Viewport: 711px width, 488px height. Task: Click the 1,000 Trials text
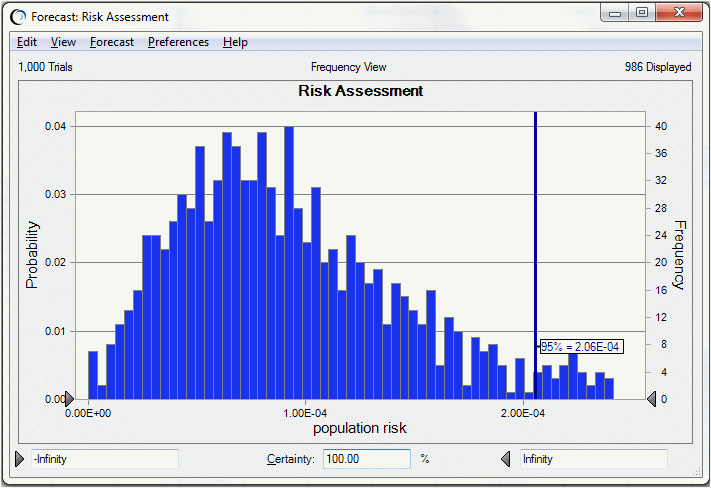[45, 67]
